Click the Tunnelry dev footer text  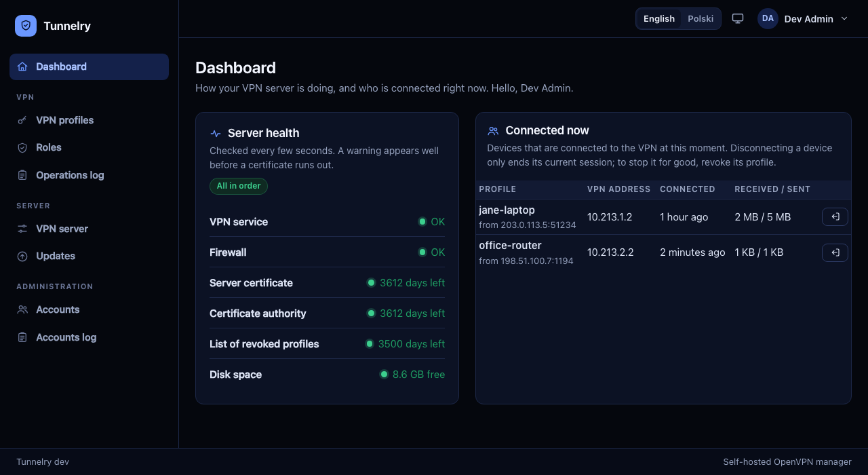click(43, 462)
